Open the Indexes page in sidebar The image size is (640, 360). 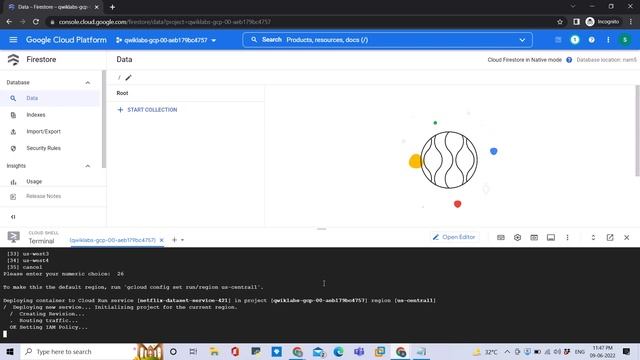(x=36, y=115)
